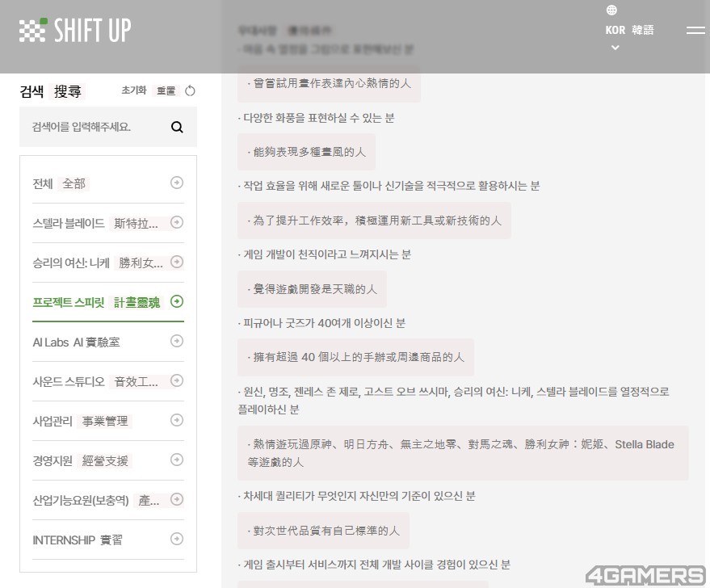Click the arrow icon beside 산업기능요원(보충역)
This screenshot has height=588, width=710.
pos(177,499)
